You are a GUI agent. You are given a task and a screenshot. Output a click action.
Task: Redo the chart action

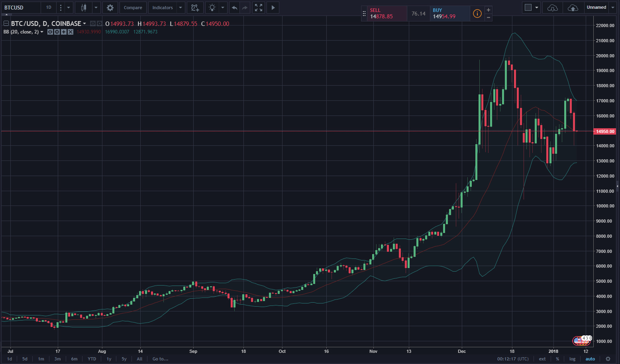point(245,8)
